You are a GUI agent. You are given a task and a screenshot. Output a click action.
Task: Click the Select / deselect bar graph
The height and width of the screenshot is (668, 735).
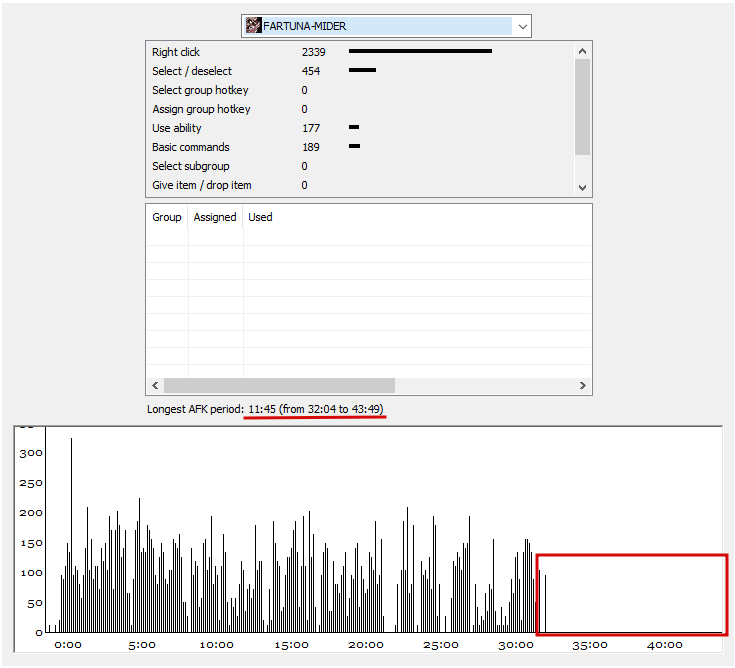point(362,70)
